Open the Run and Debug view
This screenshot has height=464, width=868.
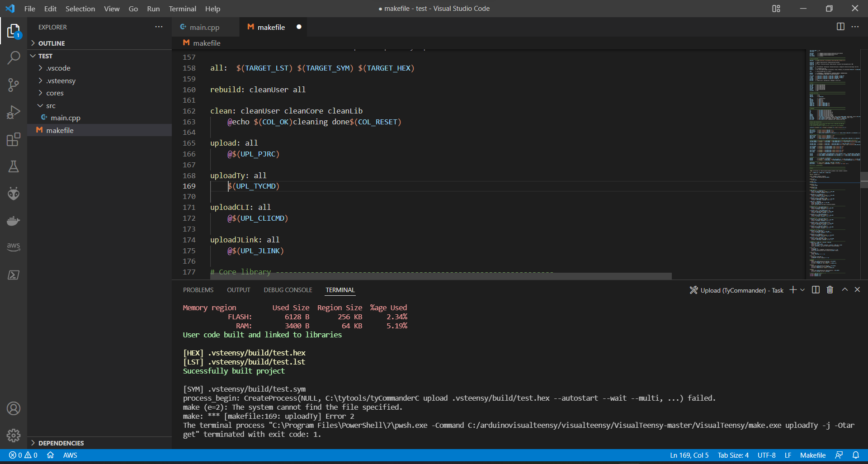(14, 112)
